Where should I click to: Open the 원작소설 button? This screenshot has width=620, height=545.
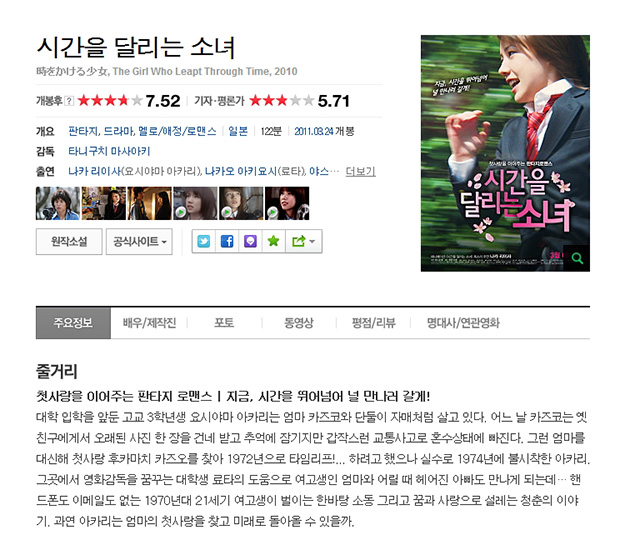click(69, 241)
